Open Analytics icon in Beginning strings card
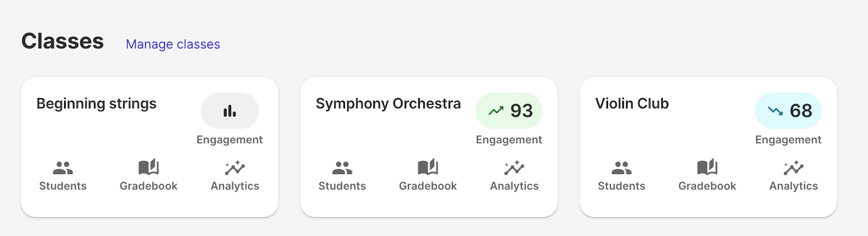 coord(235,168)
